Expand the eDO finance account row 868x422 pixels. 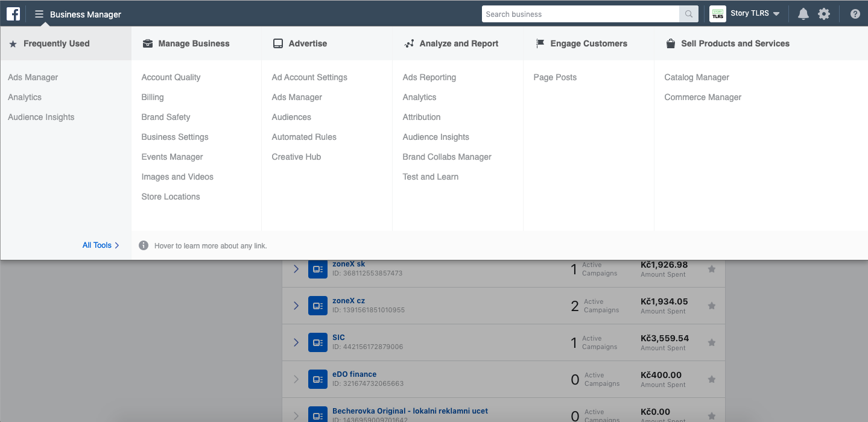tap(296, 379)
